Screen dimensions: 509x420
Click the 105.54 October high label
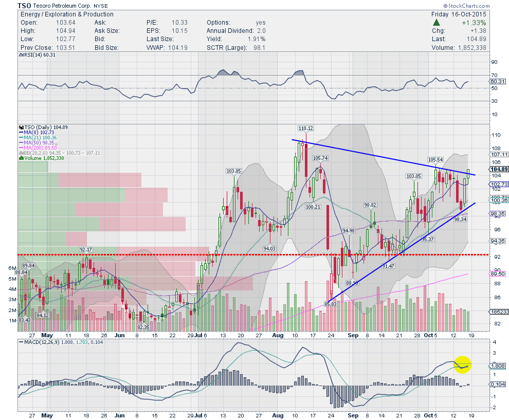point(435,160)
